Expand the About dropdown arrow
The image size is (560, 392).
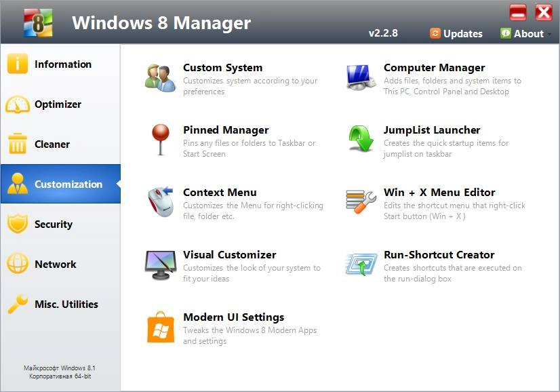point(549,34)
